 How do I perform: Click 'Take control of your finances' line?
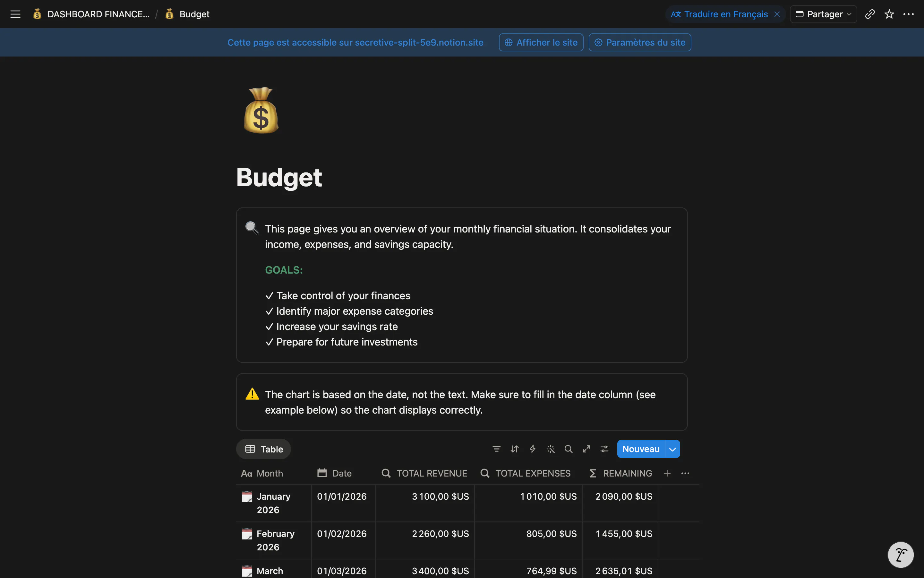pos(338,295)
